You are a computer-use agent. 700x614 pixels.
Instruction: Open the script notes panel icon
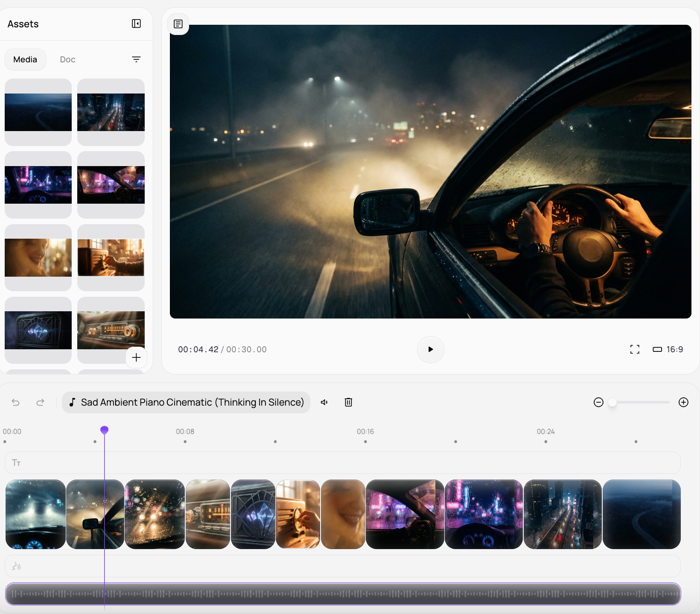coord(178,24)
